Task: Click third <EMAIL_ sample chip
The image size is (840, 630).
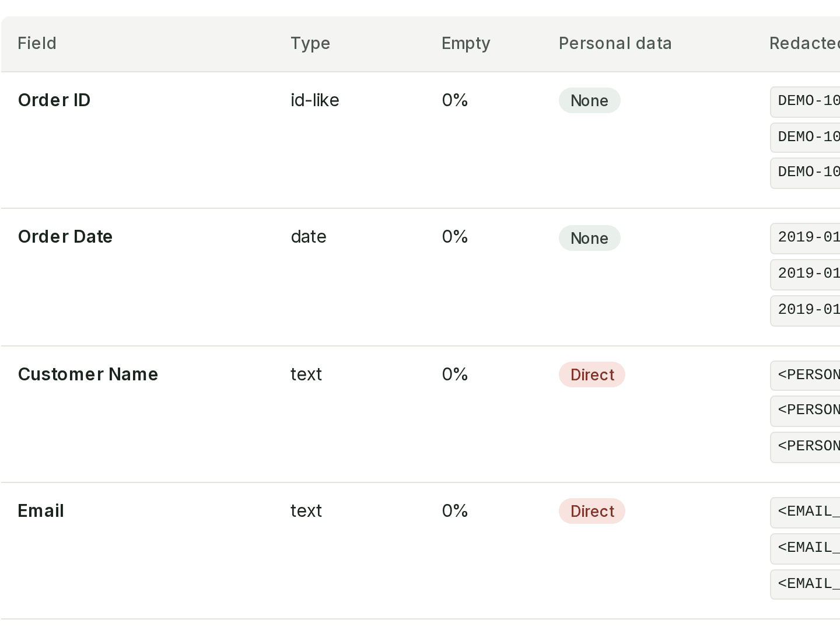Action: point(806,584)
